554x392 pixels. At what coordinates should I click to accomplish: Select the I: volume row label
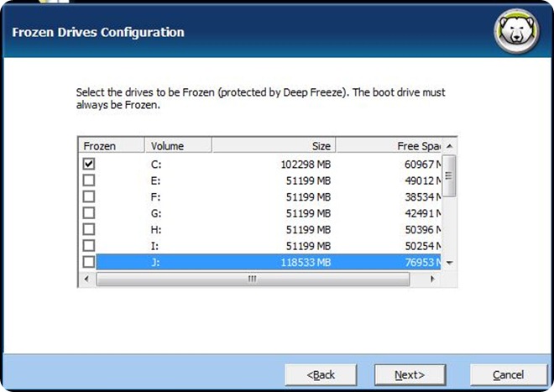pyautogui.click(x=154, y=246)
